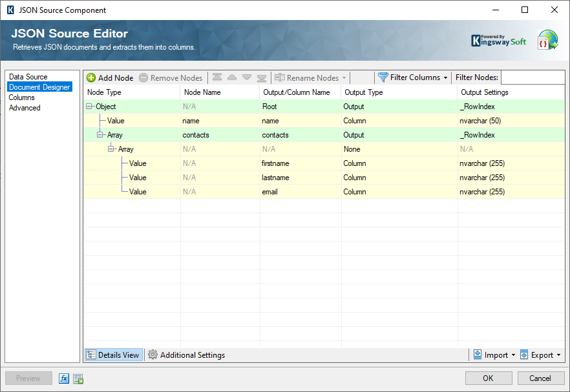The image size is (570, 392).
Task: Click the move-node-up arrow icon
Action: [x=233, y=77]
